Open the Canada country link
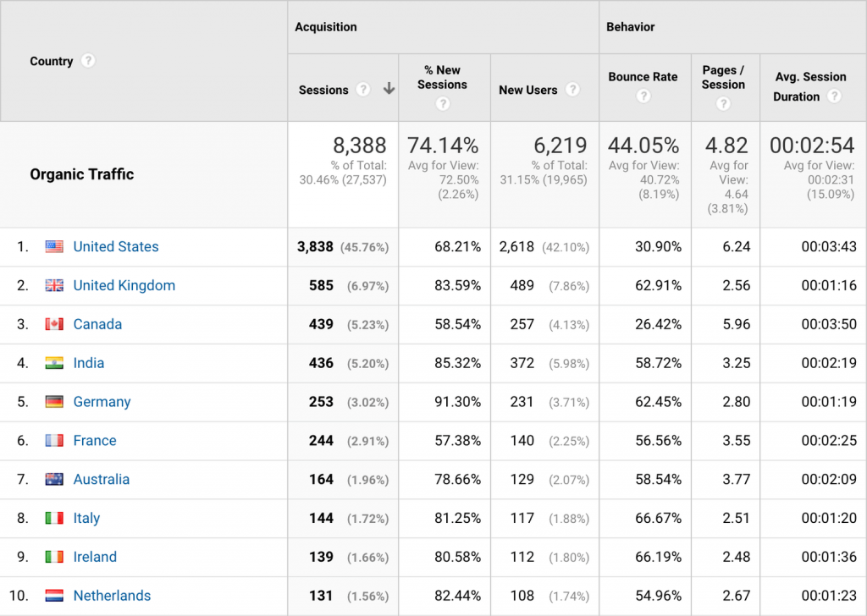 (x=97, y=324)
